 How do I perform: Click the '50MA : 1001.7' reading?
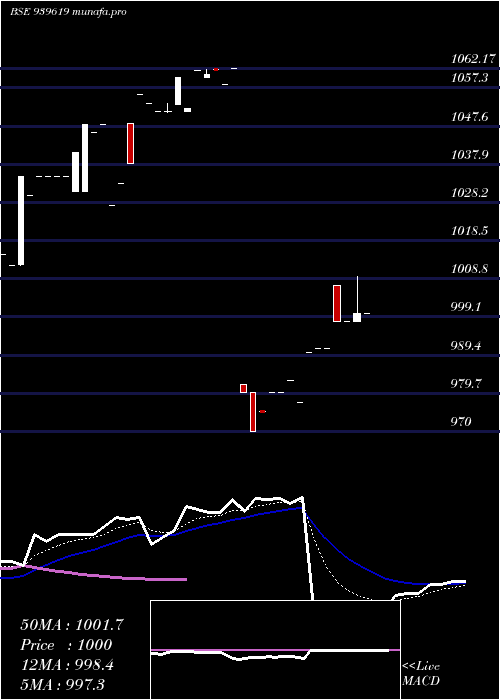click(x=72, y=625)
